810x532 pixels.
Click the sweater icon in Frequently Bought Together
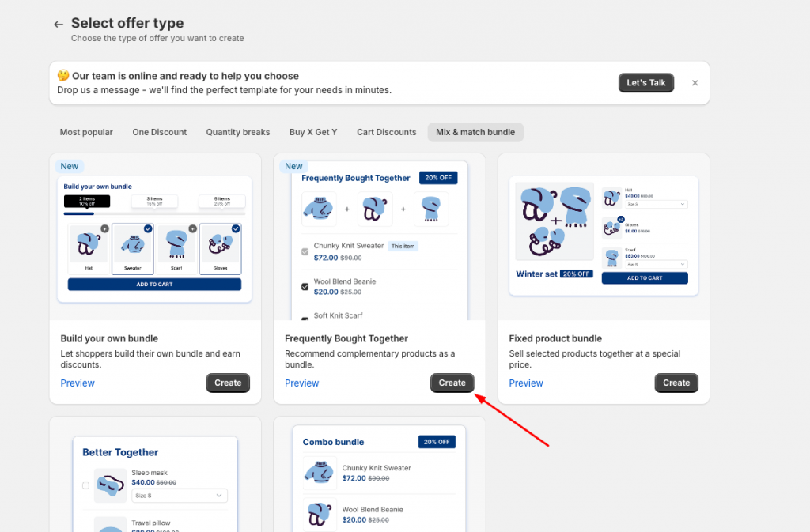[319, 209]
